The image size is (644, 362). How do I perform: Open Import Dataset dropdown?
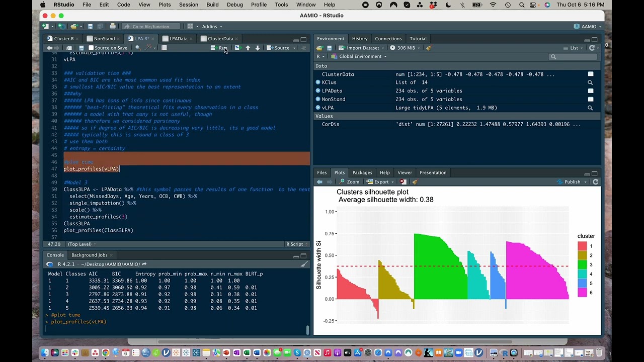click(362, 48)
